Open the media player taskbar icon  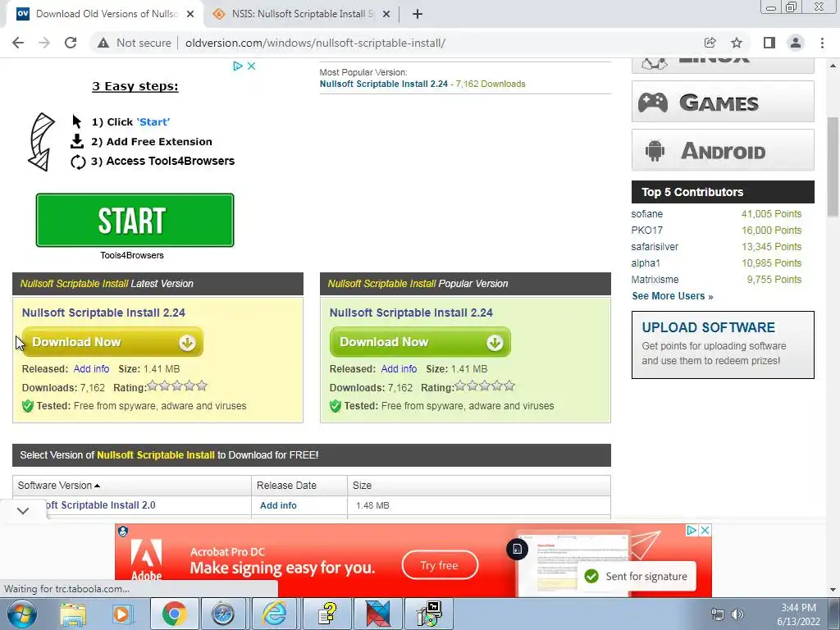point(123,614)
